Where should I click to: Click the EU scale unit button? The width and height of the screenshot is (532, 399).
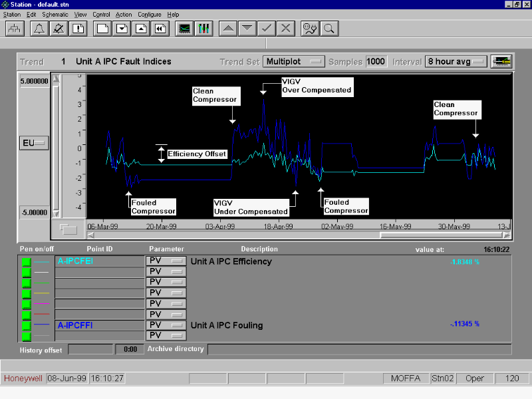click(x=33, y=143)
